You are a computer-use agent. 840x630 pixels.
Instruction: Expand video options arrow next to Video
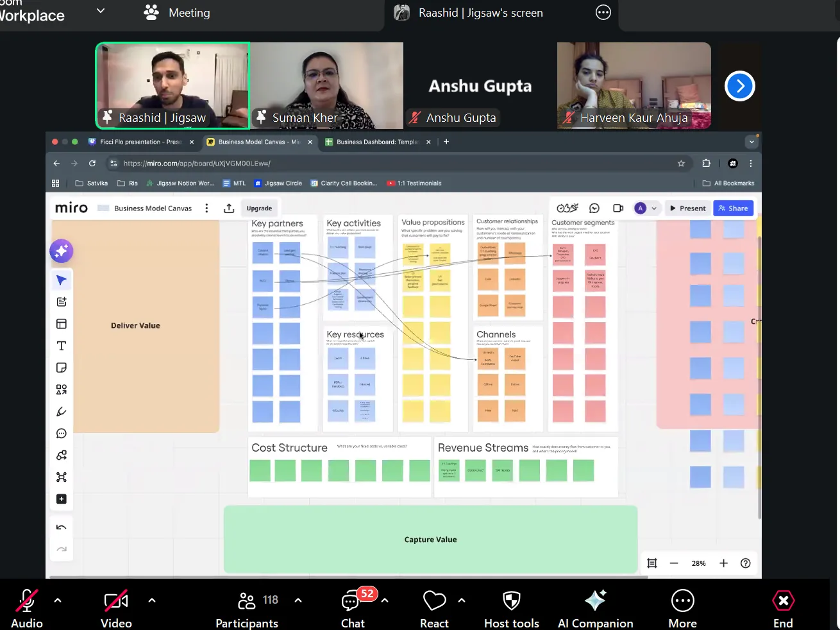pyautogui.click(x=152, y=600)
